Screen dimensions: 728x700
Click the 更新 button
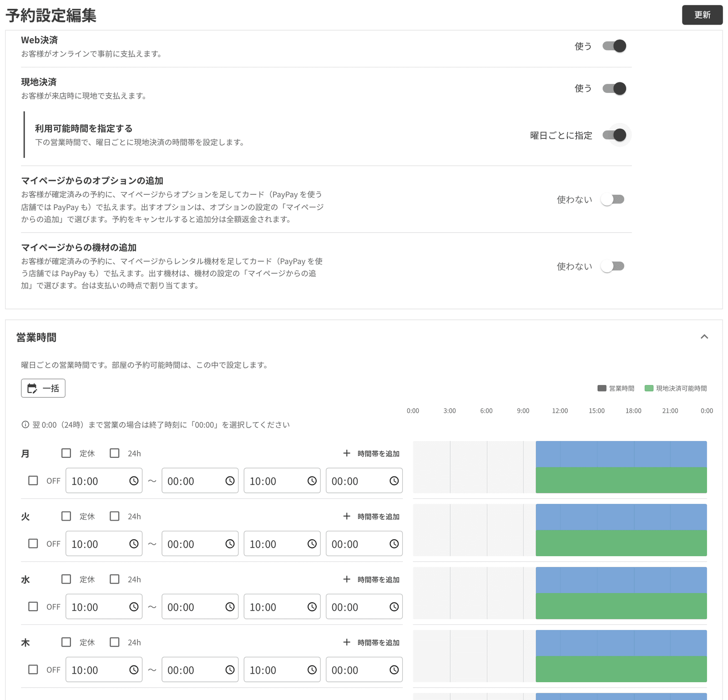point(702,15)
